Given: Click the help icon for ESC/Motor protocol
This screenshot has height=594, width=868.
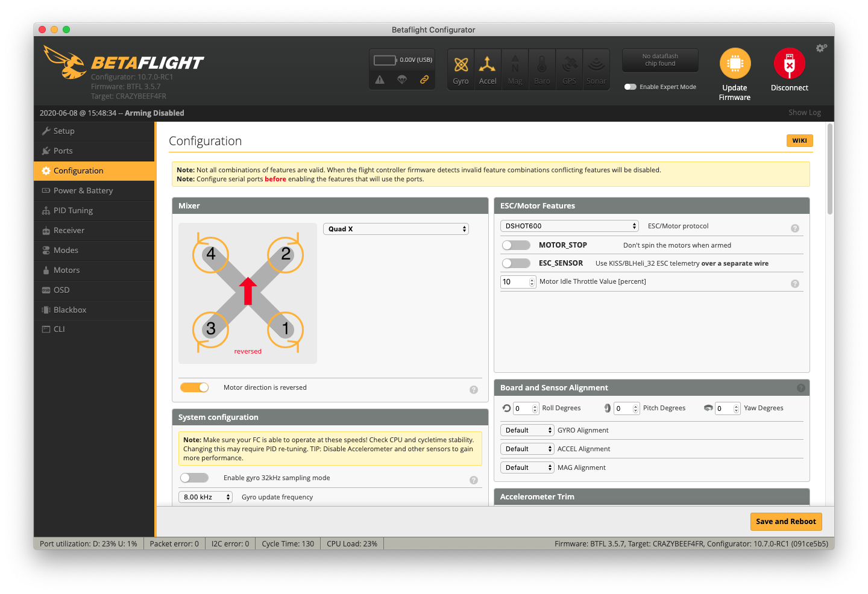Looking at the screenshot, I should (795, 228).
